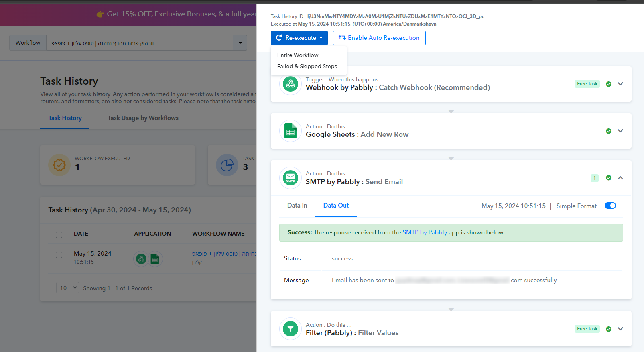The height and width of the screenshot is (352, 644).
Task: Click the Webhook by Pabbly trigger icon
Action: [291, 84]
